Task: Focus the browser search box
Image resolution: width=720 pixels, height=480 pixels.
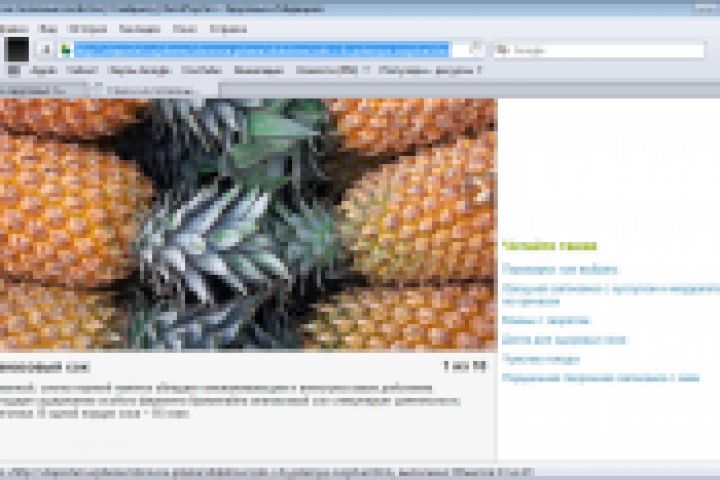Action: coord(599,50)
